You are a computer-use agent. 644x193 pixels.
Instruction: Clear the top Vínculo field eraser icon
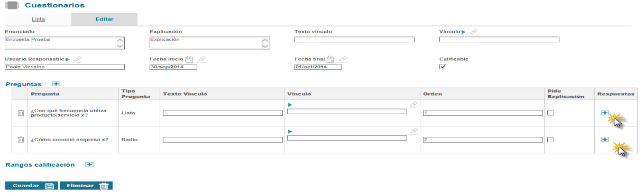[473, 32]
